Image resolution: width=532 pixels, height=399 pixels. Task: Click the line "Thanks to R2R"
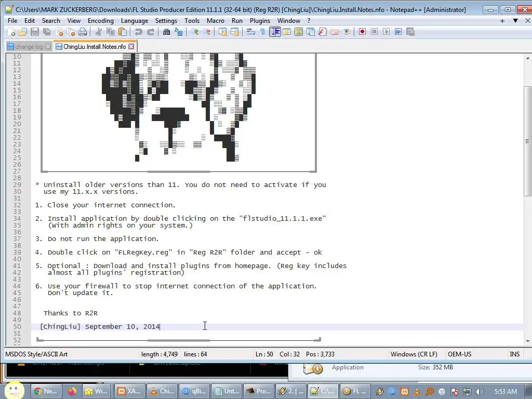coord(71,313)
